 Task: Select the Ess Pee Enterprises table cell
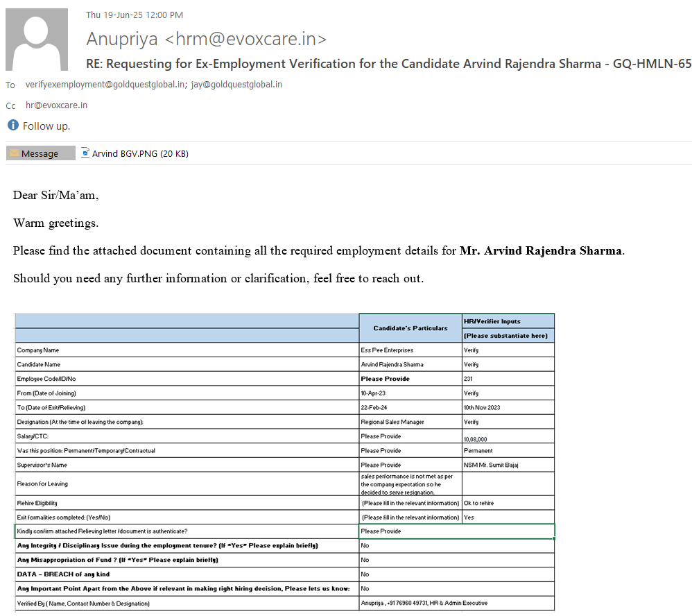coord(387,350)
